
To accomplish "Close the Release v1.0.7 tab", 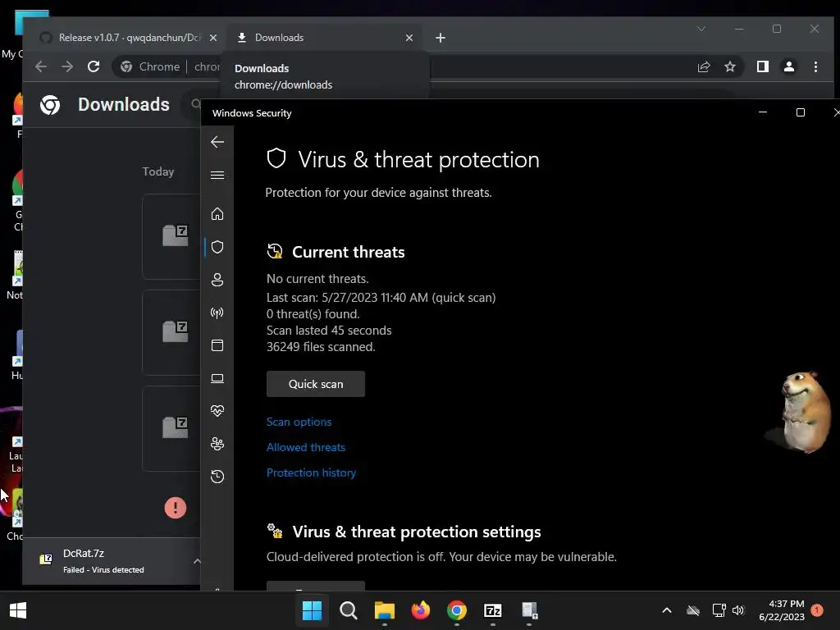I will [x=213, y=38].
